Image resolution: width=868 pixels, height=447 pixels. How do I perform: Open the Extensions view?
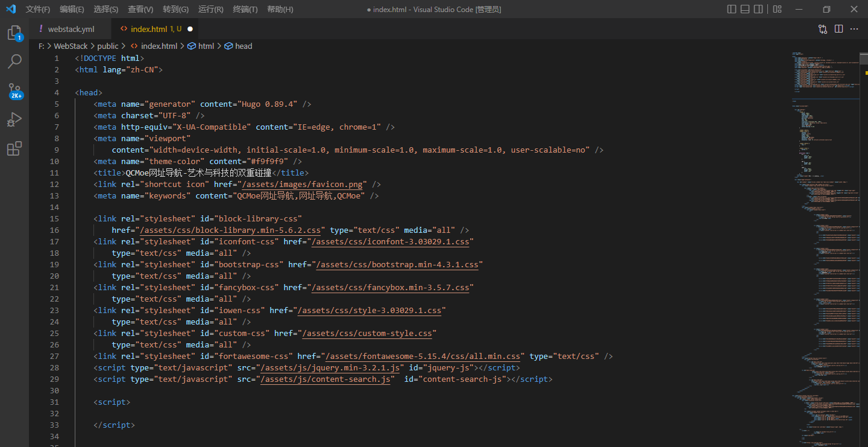[x=14, y=148]
